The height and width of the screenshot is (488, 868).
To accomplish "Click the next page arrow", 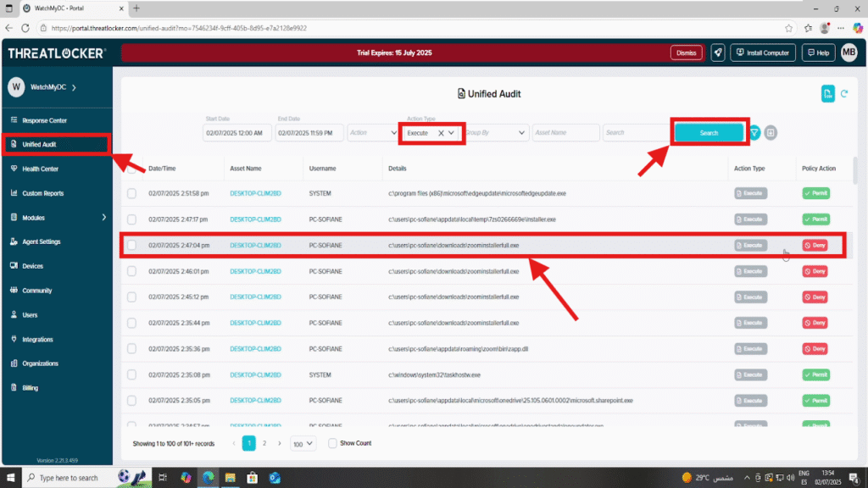I will (x=280, y=443).
